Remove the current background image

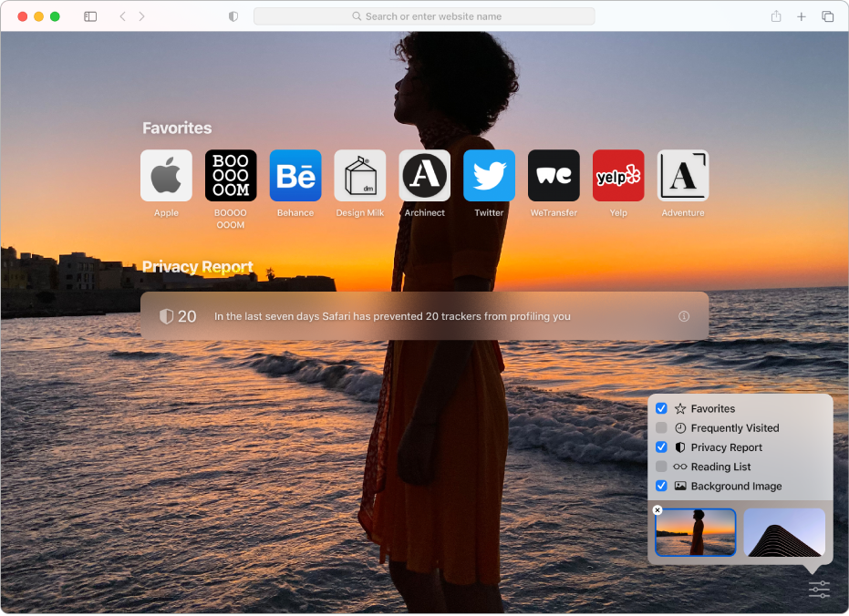[x=657, y=509]
